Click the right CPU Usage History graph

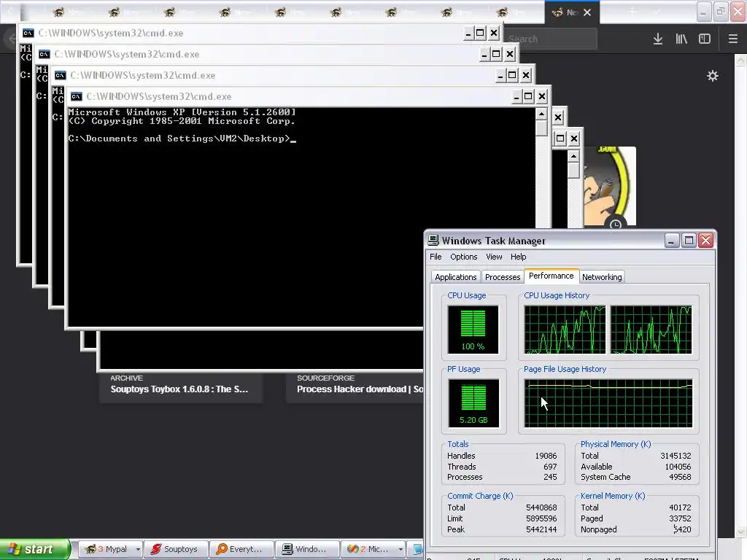(651, 330)
